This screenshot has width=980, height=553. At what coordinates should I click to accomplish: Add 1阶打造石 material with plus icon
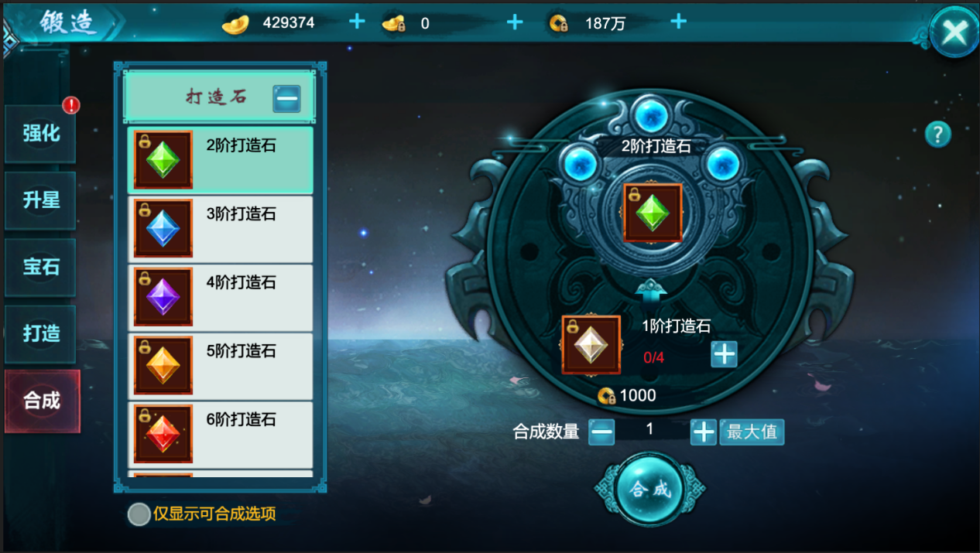pos(724,354)
